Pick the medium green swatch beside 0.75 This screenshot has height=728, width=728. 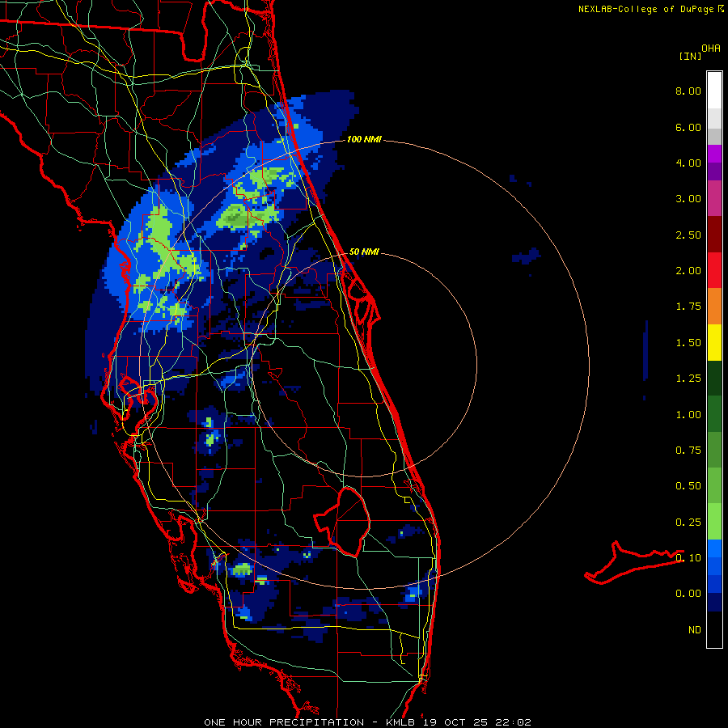[x=714, y=451]
